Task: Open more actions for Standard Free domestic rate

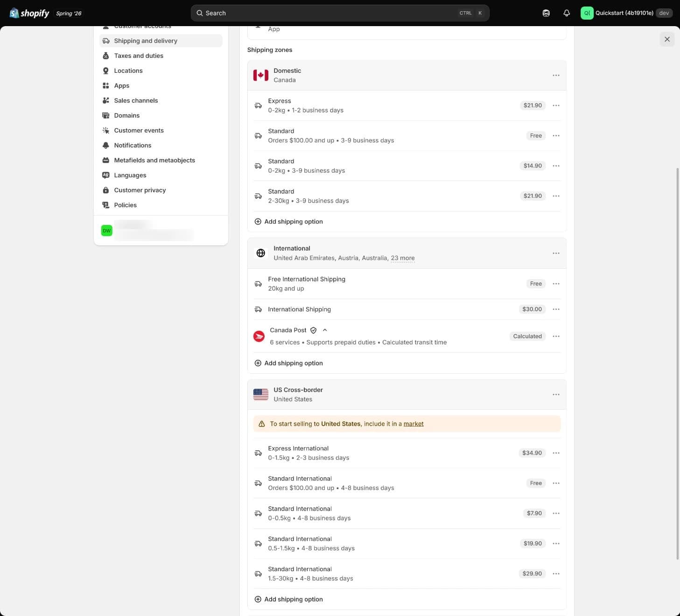Action: (556, 136)
